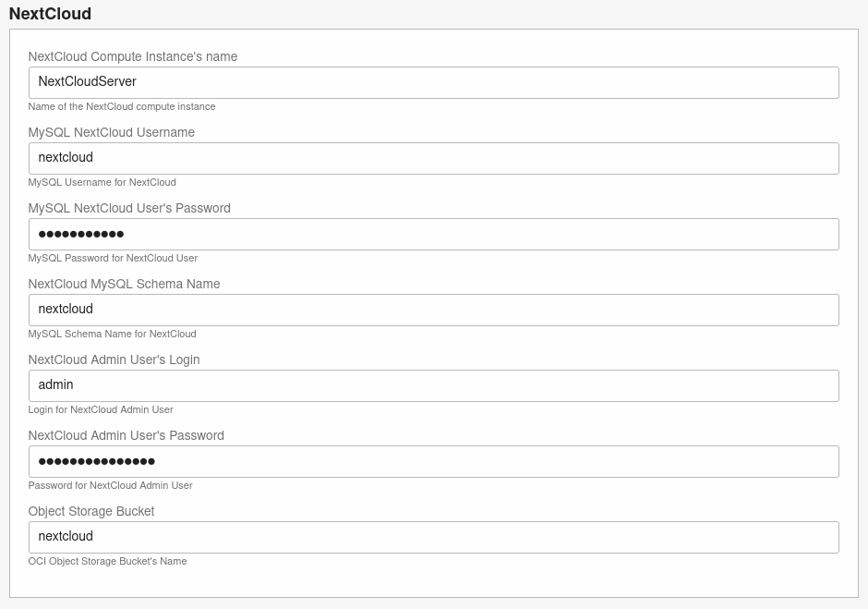
Task: Select the MySQL NextCloud User's Password field
Action: (x=433, y=234)
